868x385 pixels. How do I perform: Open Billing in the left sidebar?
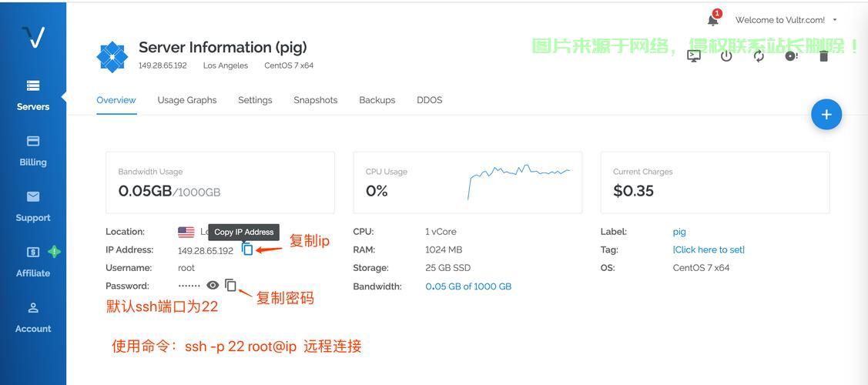pyautogui.click(x=33, y=151)
